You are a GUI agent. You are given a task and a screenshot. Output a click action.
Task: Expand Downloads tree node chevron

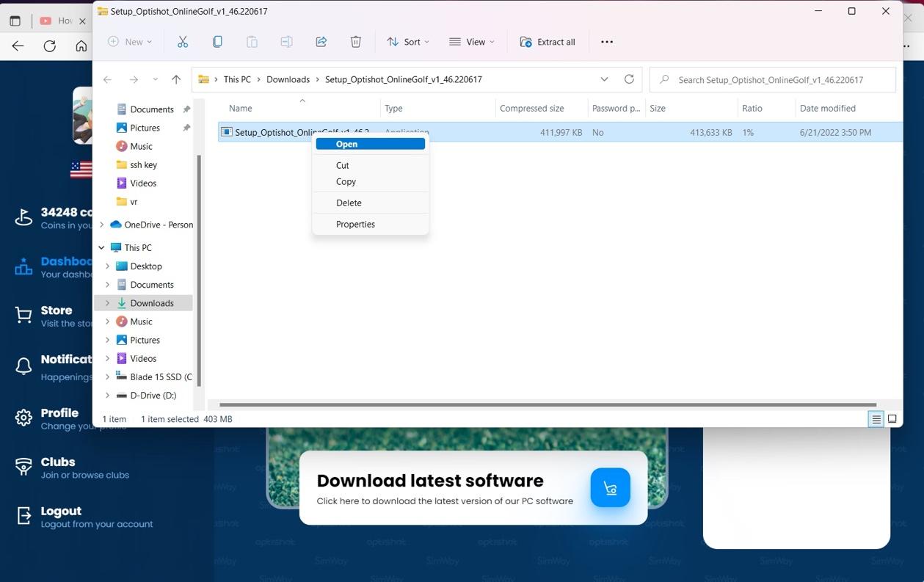point(108,302)
